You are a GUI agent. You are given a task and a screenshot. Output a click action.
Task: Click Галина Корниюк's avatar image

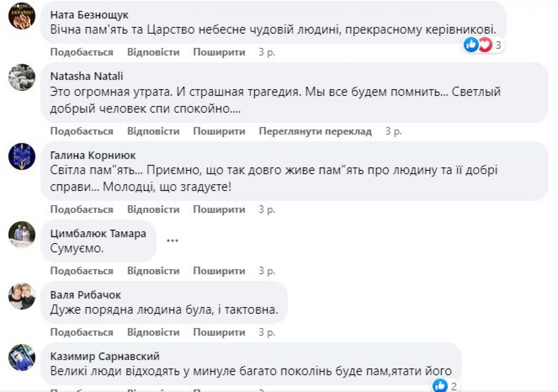[22, 156]
